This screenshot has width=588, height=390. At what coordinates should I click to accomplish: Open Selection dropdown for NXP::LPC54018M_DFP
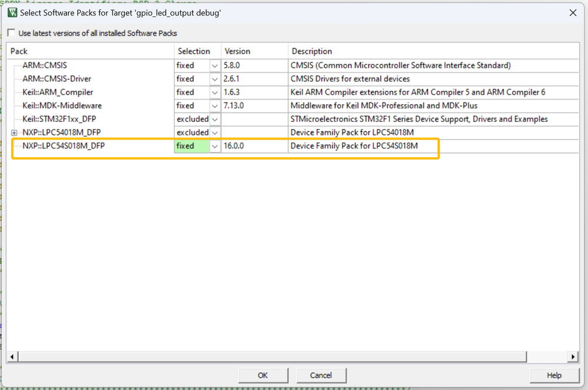[x=214, y=133]
